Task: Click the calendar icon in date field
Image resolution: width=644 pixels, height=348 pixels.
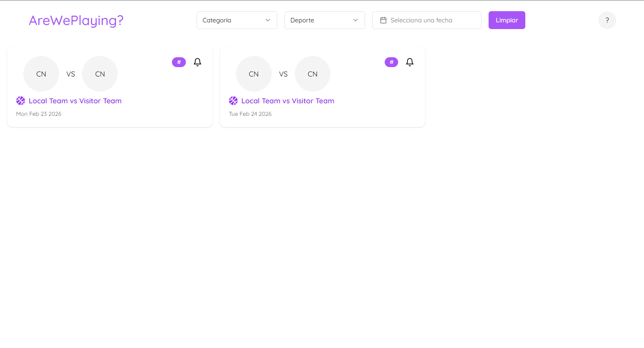Action: click(383, 20)
